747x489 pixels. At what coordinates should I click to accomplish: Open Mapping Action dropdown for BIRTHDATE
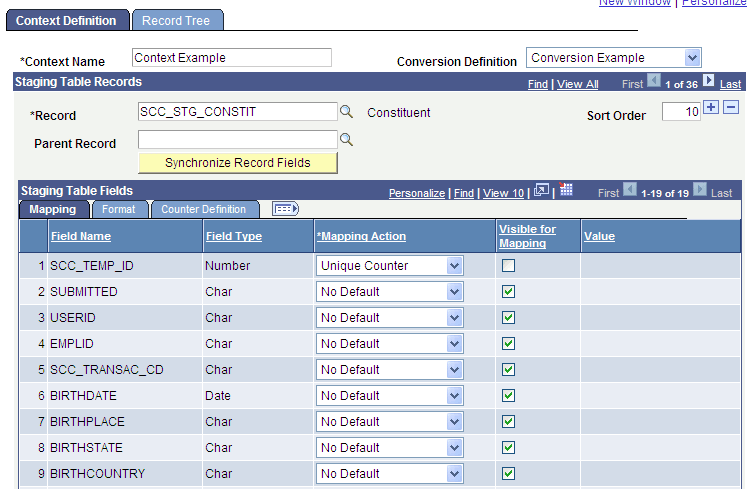pyautogui.click(x=389, y=396)
